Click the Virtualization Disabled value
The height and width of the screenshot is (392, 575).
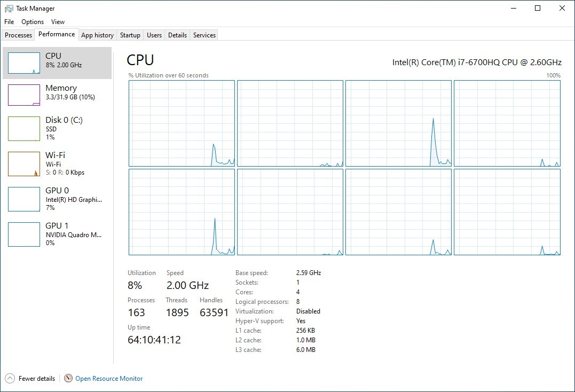tap(308, 311)
